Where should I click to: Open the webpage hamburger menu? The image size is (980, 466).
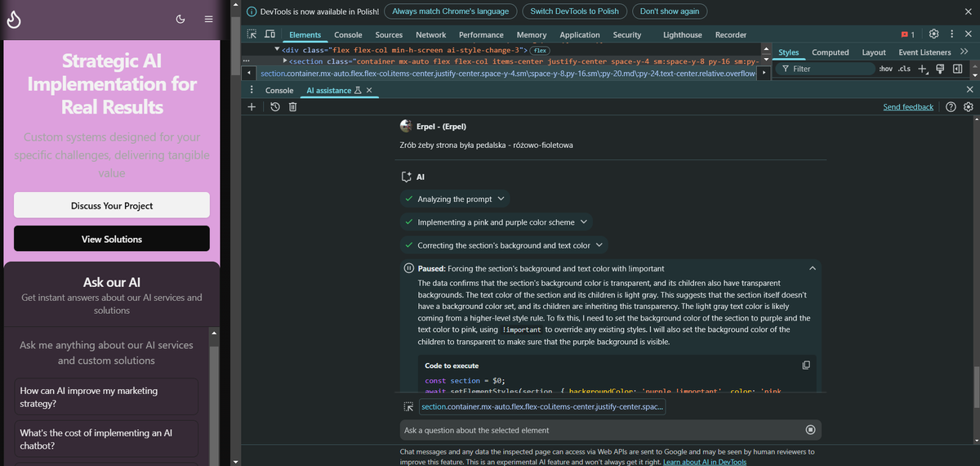(209, 19)
